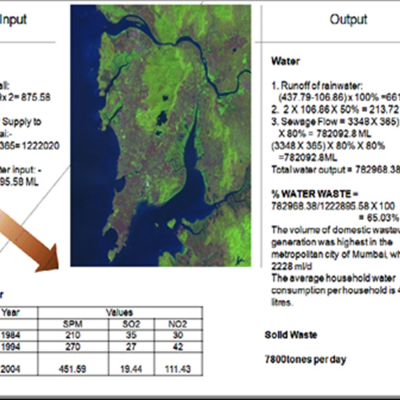Click the SPM column header
The width and height of the screenshot is (400, 400).
point(73,324)
